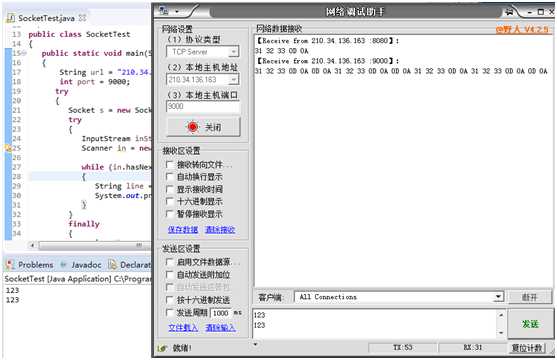Viewport: 557px width, 360px height.
Task: Click the 清除输入 link
Action: (220, 327)
